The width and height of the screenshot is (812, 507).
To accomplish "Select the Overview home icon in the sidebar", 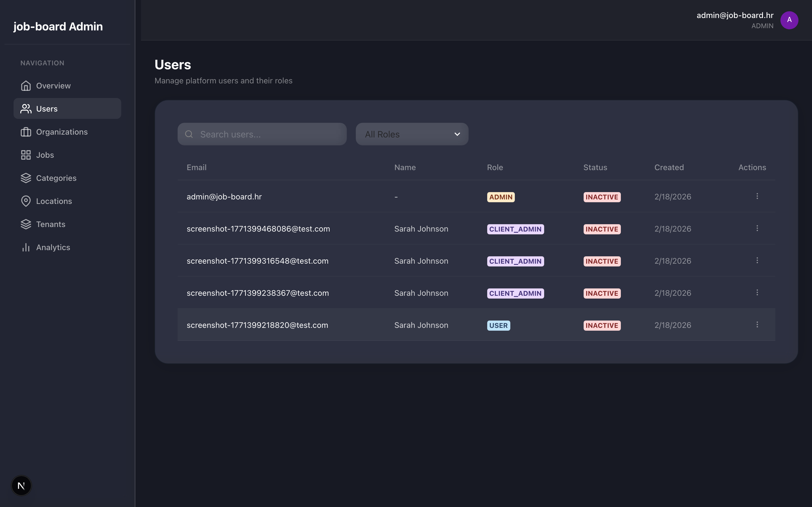I will 26,86.
